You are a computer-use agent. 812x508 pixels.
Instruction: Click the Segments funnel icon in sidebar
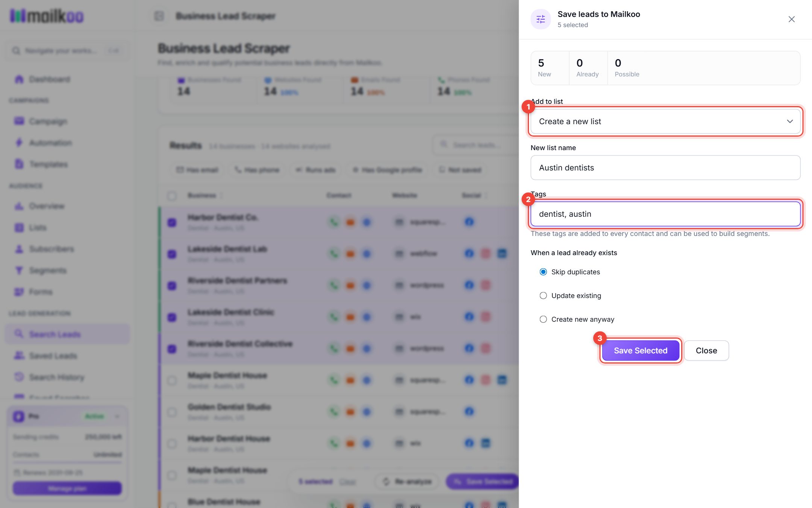[19, 270]
